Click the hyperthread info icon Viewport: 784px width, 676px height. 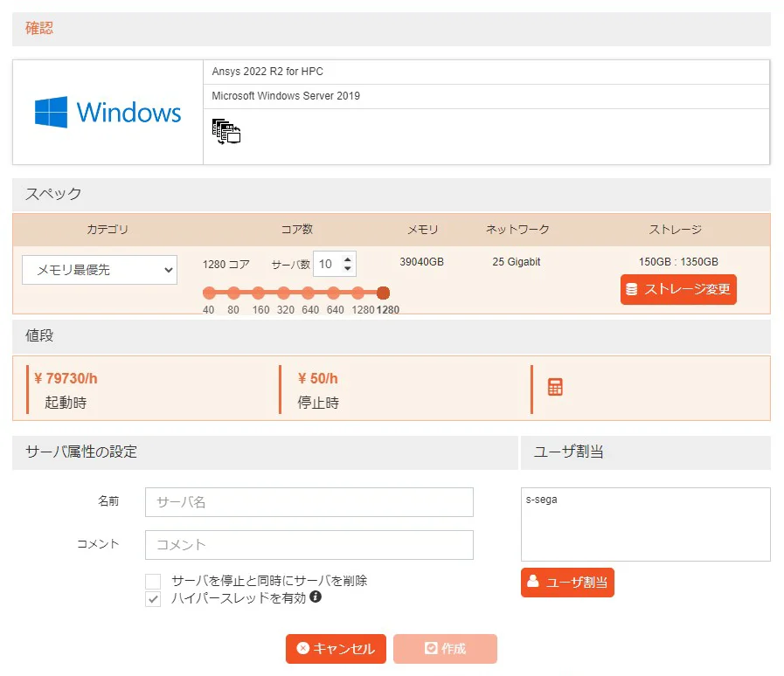coord(316,597)
